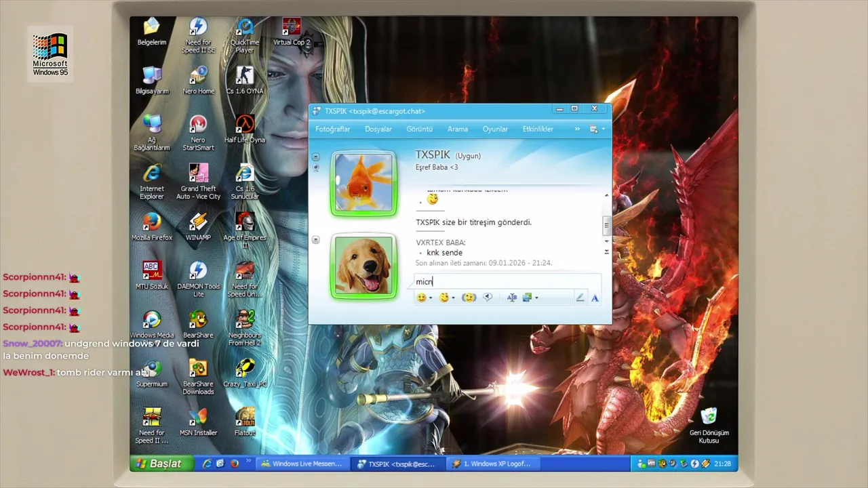The height and width of the screenshot is (488, 868).
Task: Click the chat history scrollbar up arrow
Action: pyautogui.click(x=607, y=195)
